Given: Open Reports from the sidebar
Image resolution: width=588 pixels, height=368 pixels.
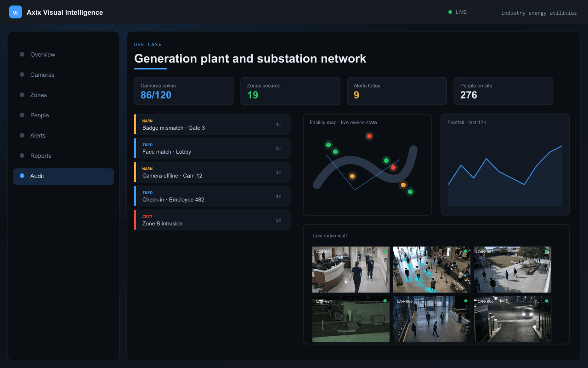Looking at the screenshot, I should click(63, 155).
